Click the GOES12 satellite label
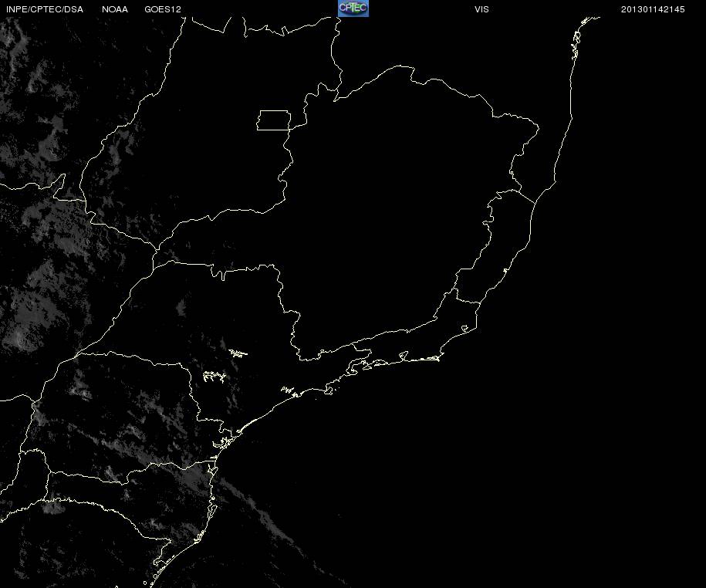The image size is (706, 588). click(163, 9)
